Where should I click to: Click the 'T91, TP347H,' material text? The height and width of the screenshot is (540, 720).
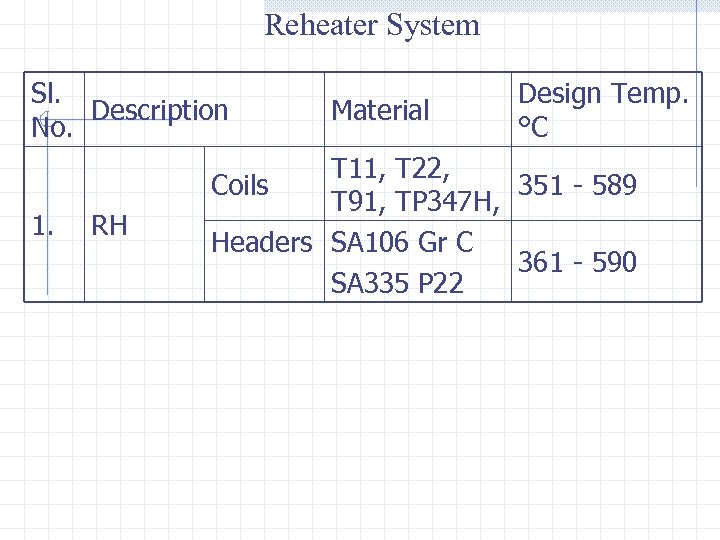click(415, 201)
